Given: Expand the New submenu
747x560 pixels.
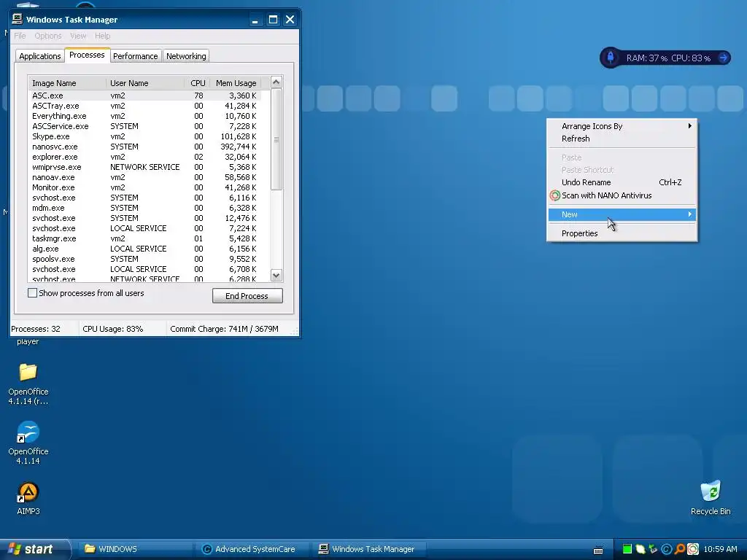Looking at the screenshot, I should [622, 214].
